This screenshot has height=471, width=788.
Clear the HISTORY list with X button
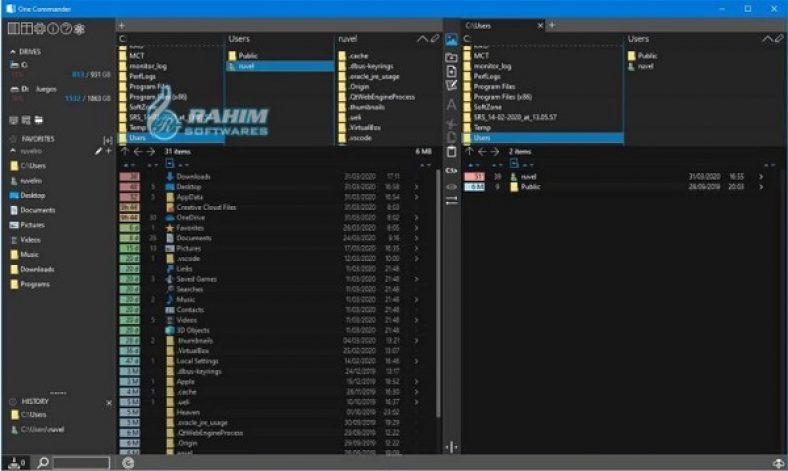[109, 403]
